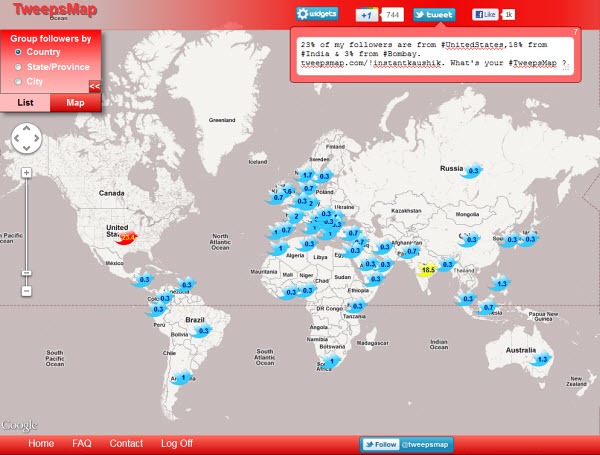Click the Central America 0.3 bird marker
Screen dimensions: 600x455
click(x=143, y=280)
